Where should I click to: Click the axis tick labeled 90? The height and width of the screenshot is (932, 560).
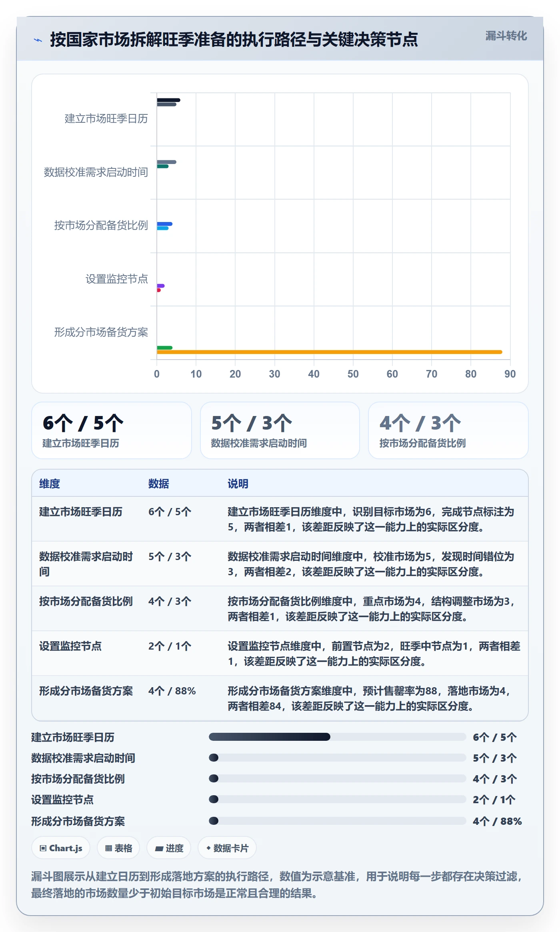[x=510, y=374]
